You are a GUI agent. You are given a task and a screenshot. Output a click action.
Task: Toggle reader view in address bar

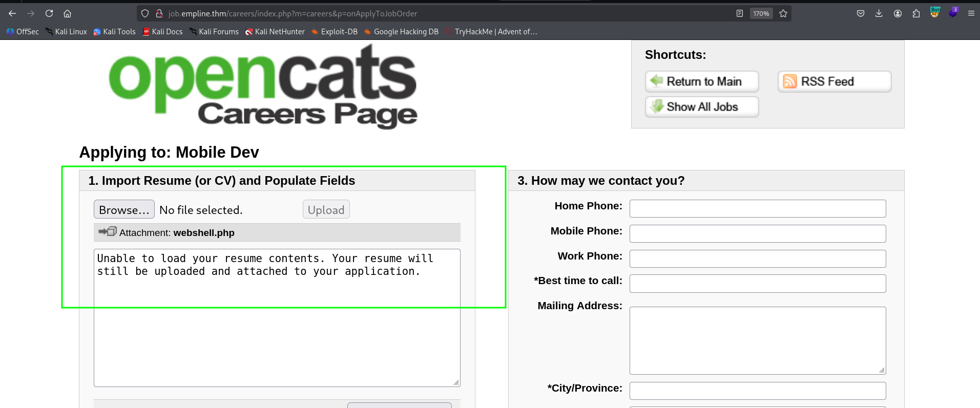[739, 13]
